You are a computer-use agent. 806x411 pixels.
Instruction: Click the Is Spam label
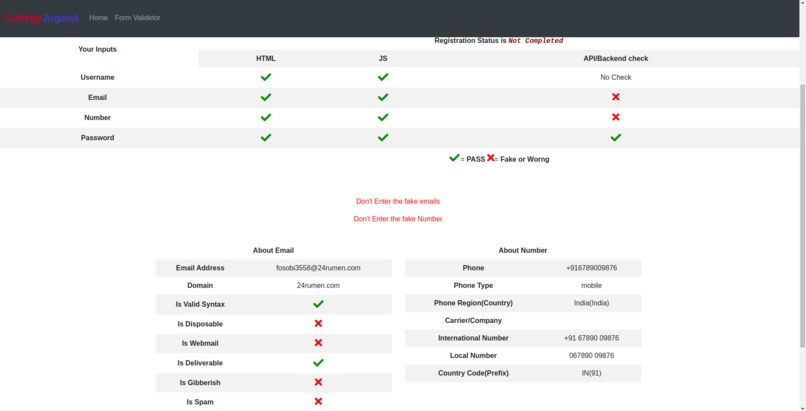click(x=200, y=402)
